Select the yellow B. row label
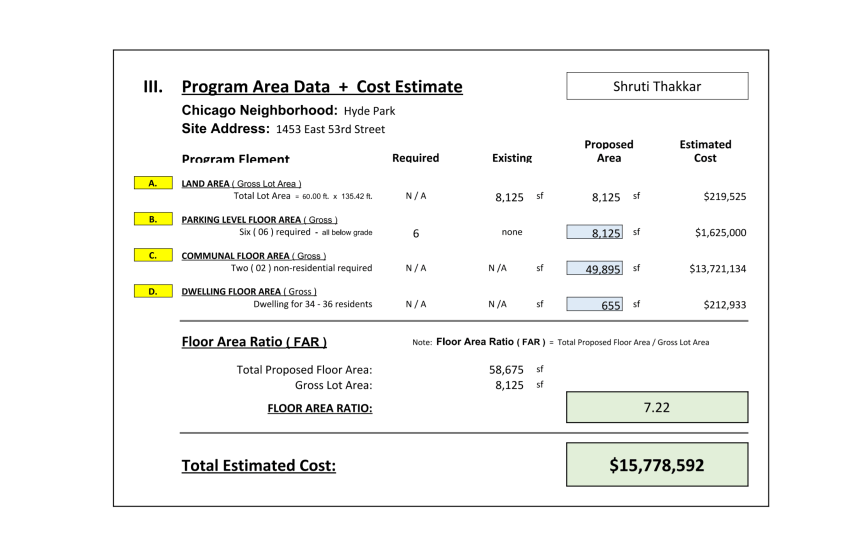 (x=152, y=220)
